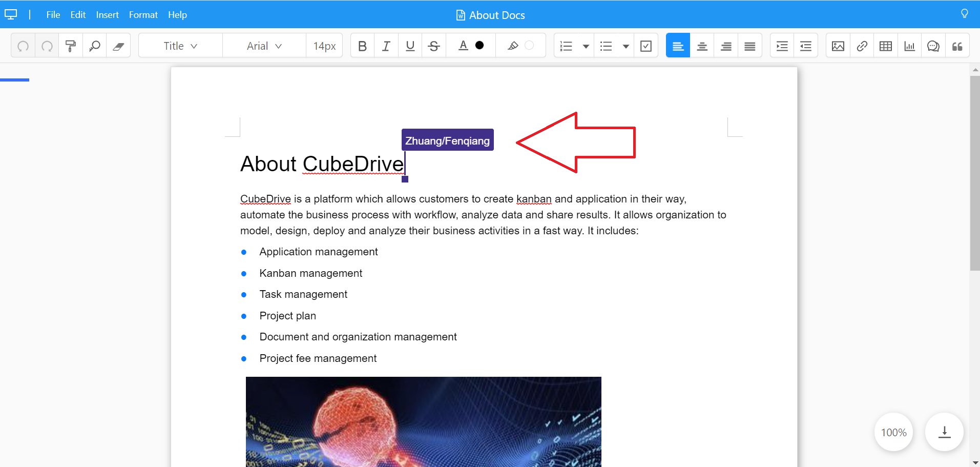
Task: Insert a hyperlink
Action: click(x=862, y=46)
